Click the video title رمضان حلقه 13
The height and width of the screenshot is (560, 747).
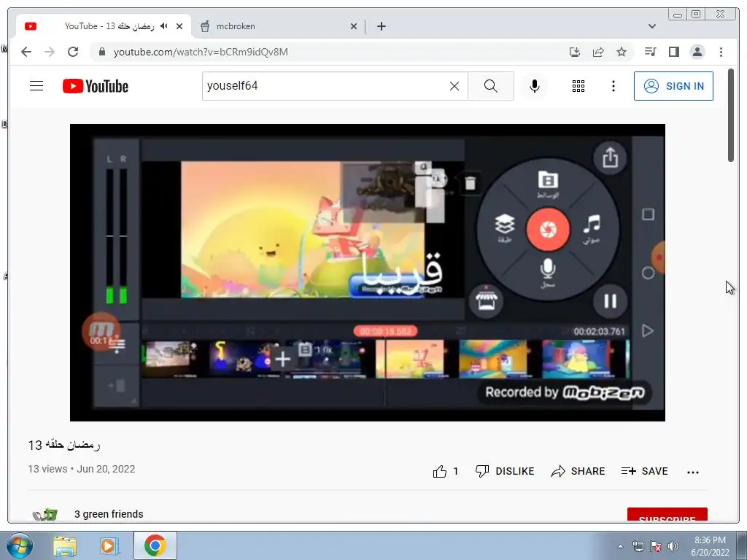tap(64, 446)
